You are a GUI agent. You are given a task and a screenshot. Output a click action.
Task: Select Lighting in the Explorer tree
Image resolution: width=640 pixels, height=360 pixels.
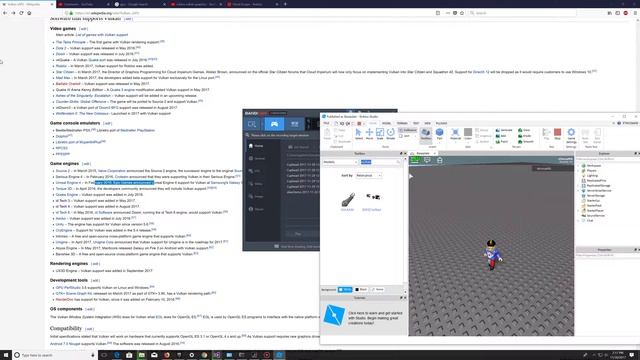click(592, 176)
